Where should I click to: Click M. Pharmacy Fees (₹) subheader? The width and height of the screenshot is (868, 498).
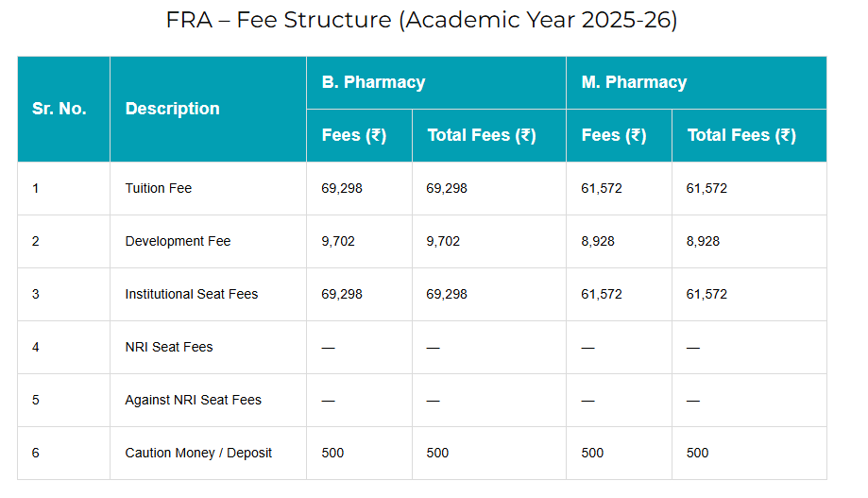[614, 135]
